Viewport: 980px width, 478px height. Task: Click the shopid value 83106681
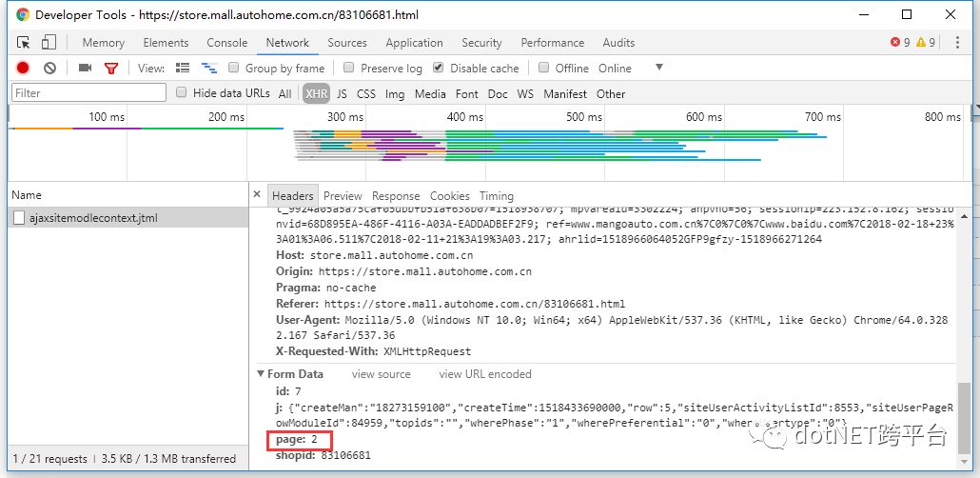[345, 455]
